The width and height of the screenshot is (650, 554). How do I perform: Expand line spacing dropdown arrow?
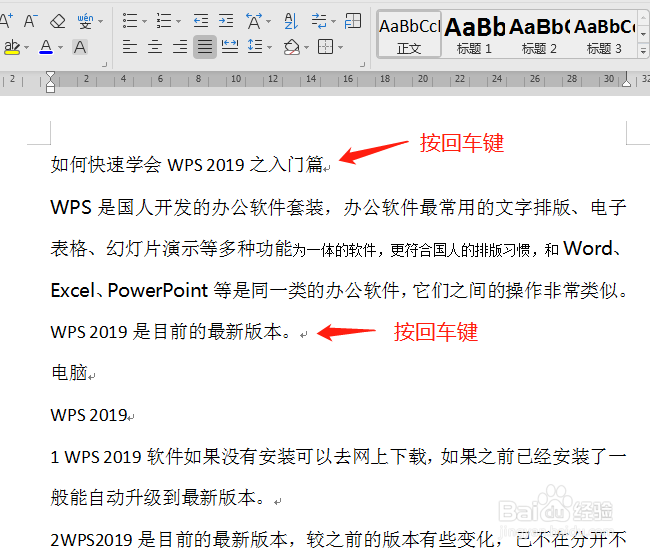click(x=269, y=48)
